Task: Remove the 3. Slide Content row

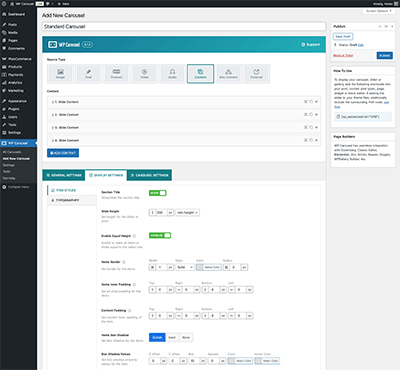Action: (x=316, y=127)
